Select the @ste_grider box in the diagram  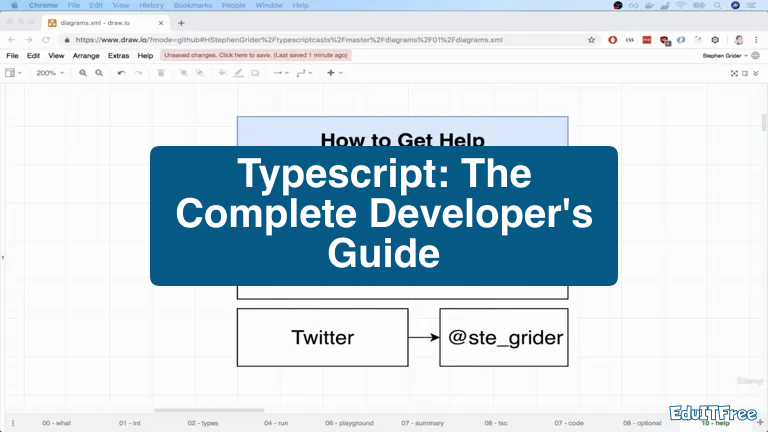[x=504, y=337]
